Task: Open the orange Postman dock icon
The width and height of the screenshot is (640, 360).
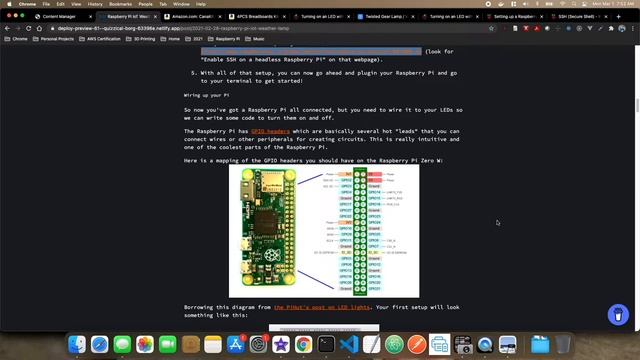Action: [x=417, y=344]
